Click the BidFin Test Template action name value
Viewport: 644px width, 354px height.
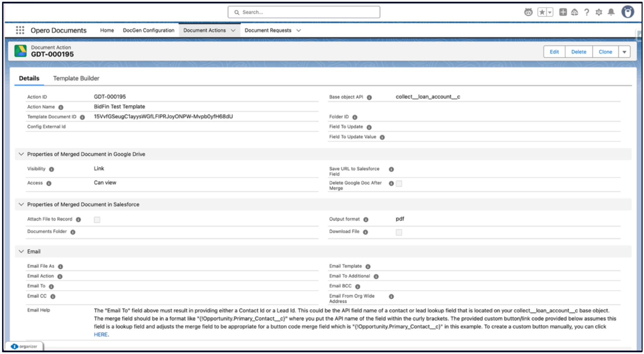pyautogui.click(x=120, y=107)
